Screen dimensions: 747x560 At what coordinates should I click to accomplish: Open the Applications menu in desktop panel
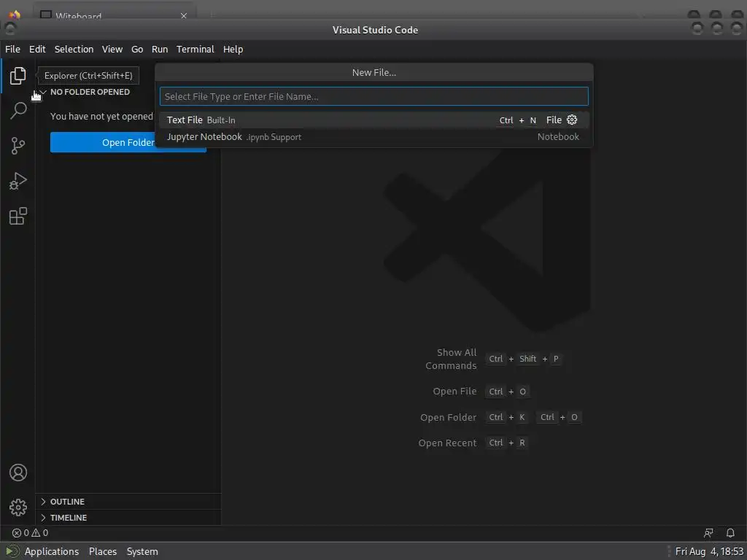[x=52, y=551]
